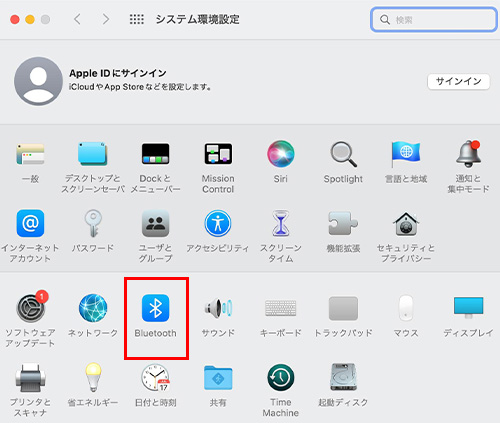The height and width of the screenshot is (423, 500).
Task: Focus the 検索 search field
Action: [x=434, y=20]
